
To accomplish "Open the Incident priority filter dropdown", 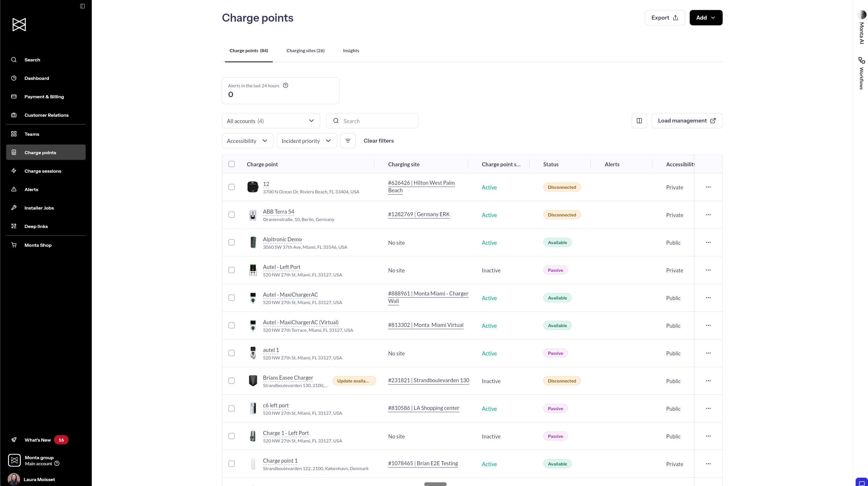I will [x=307, y=141].
